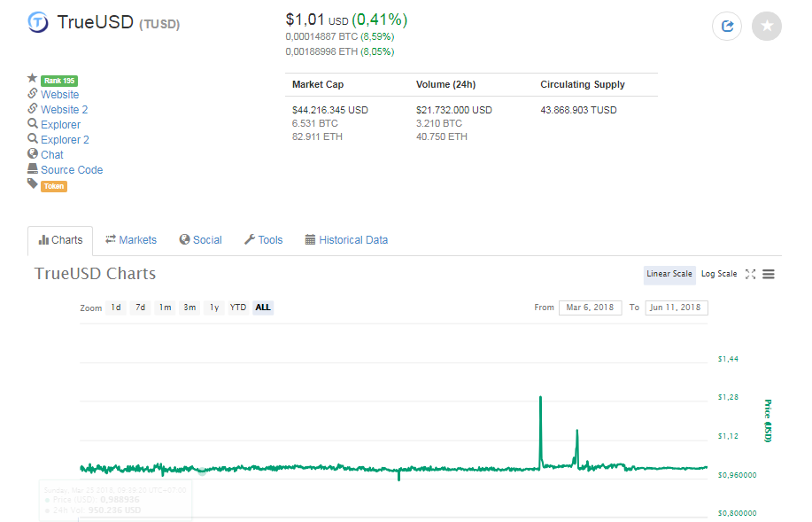812x522 pixels.
Task: Open the Historical Data tab
Action: (346, 240)
